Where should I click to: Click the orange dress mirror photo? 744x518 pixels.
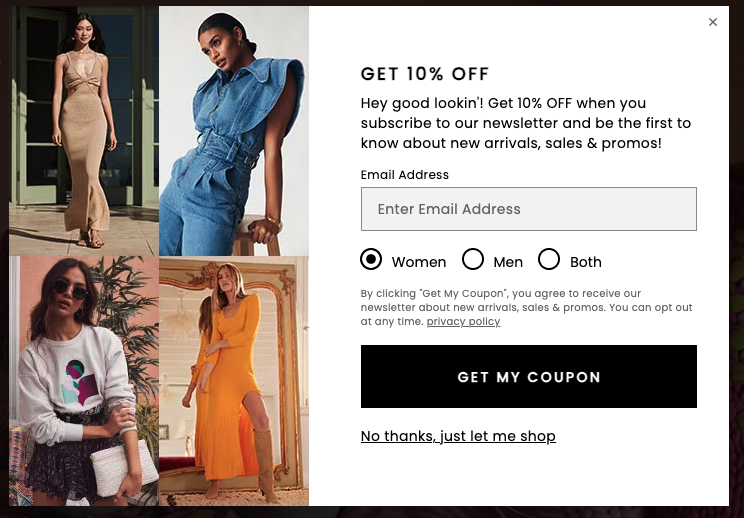(234, 381)
